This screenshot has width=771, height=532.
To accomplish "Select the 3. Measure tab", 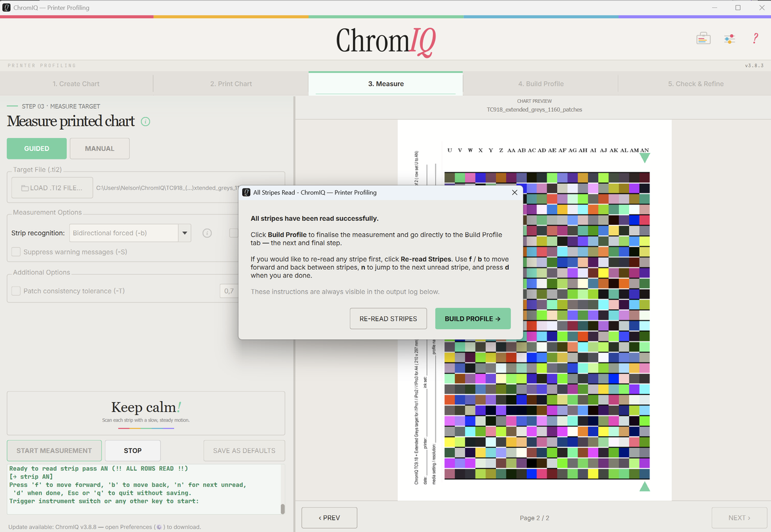I will [x=385, y=84].
